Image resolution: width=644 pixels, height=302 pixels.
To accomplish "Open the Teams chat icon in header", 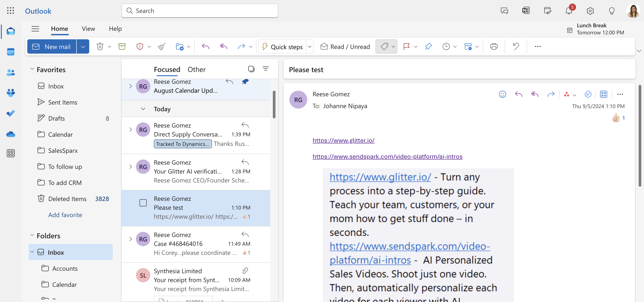I will (504, 11).
